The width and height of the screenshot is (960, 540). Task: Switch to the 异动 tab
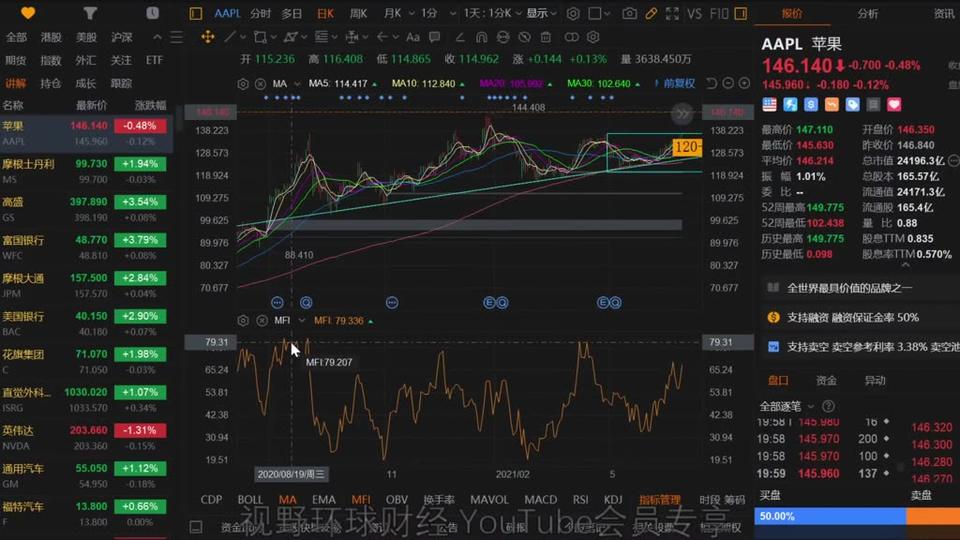[874, 381]
